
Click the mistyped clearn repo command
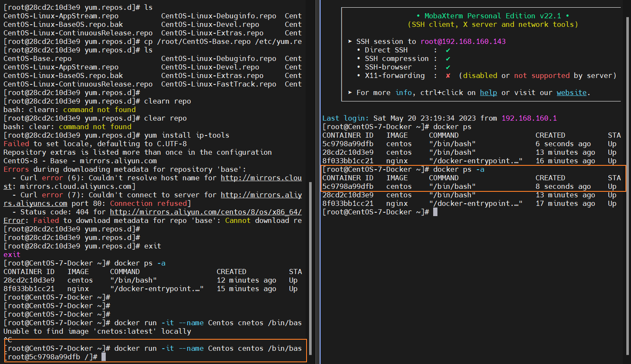coord(168,101)
